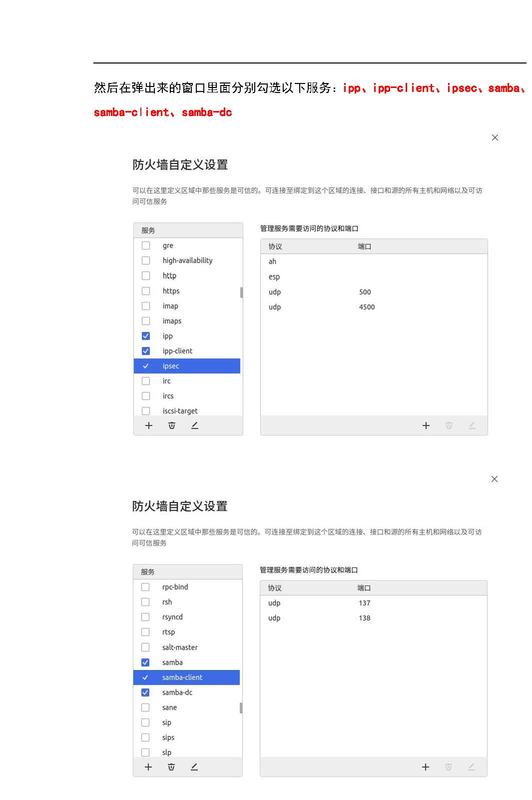Uncheck the samba service checkbox
Image resolution: width=532 pixels, height=800 pixels.
tap(145, 662)
